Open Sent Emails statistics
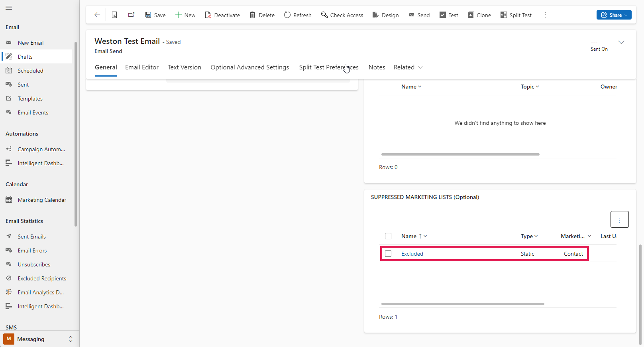 [x=37, y=237]
